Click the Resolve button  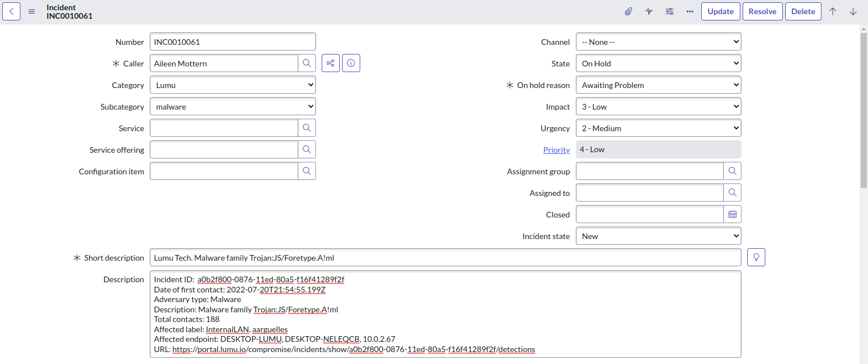click(x=762, y=11)
